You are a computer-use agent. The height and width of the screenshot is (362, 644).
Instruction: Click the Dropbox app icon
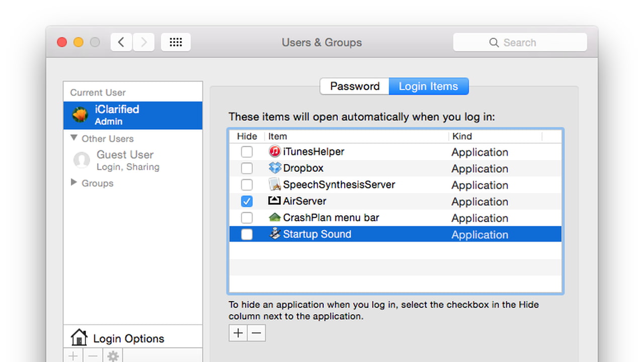point(275,168)
